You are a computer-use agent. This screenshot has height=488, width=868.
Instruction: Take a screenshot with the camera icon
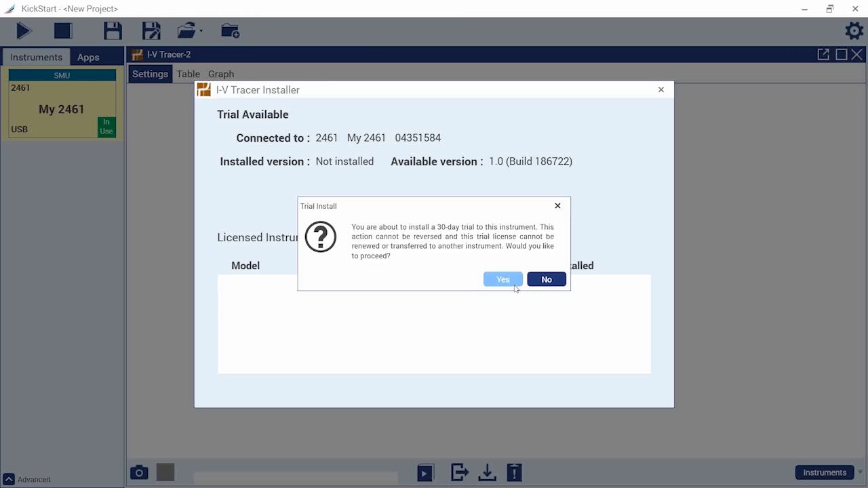(138, 472)
